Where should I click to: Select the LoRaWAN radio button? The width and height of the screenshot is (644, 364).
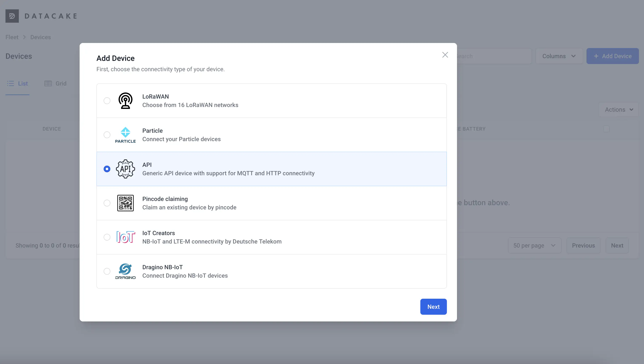click(107, 101)
